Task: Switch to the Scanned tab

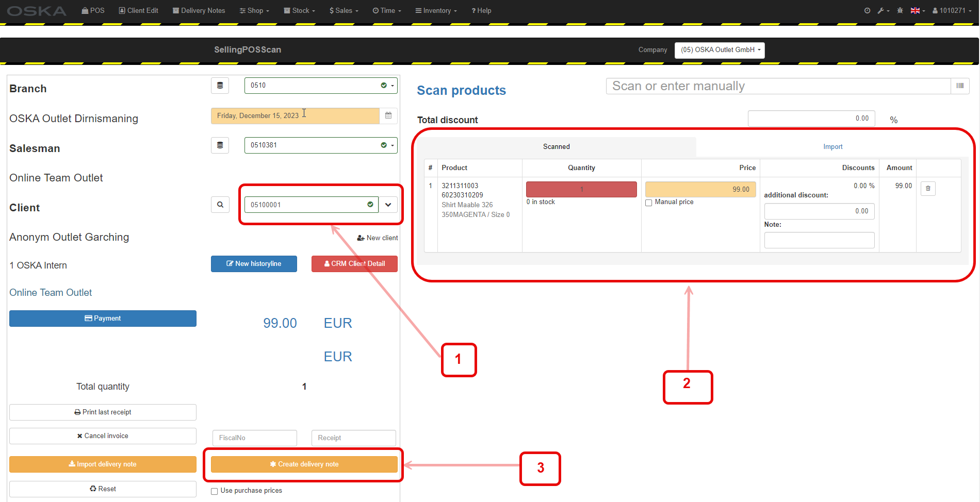Action: point(557,147)
